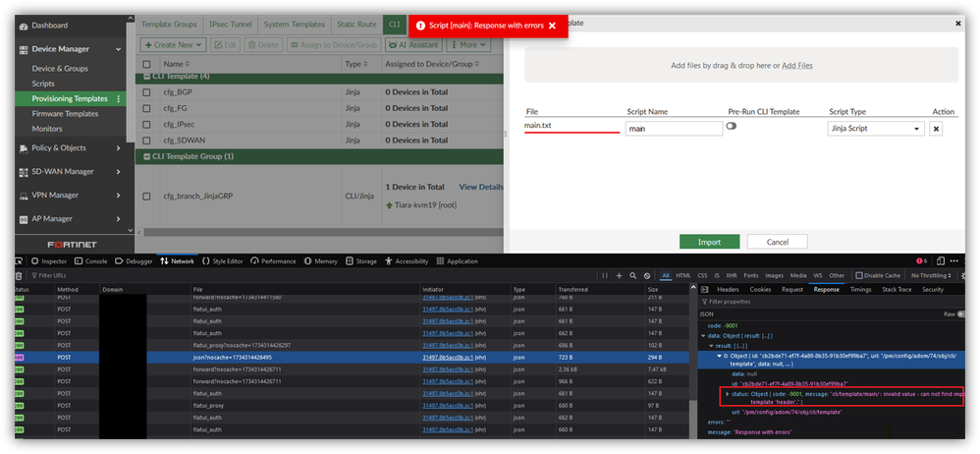Open the Script Type Jinja Script dropdown

(x=876, y=129)
